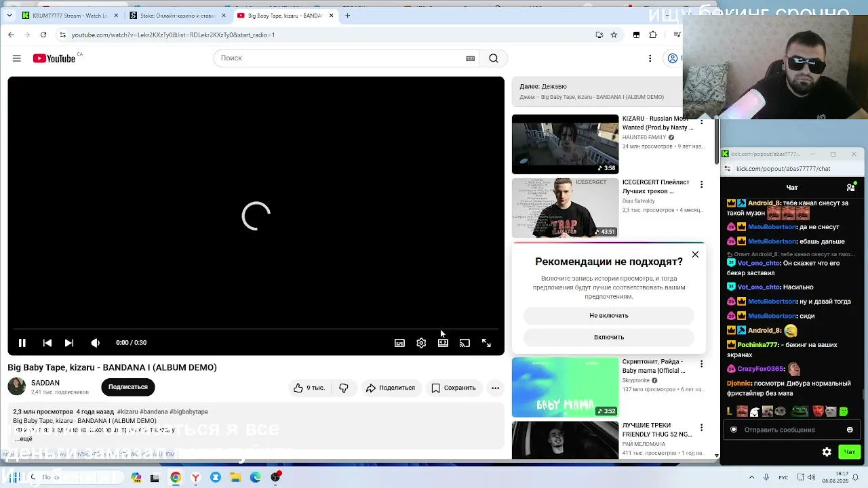Screen dimensions: 868x488
Task: Open a new browser tab
Action: (347, 16)
